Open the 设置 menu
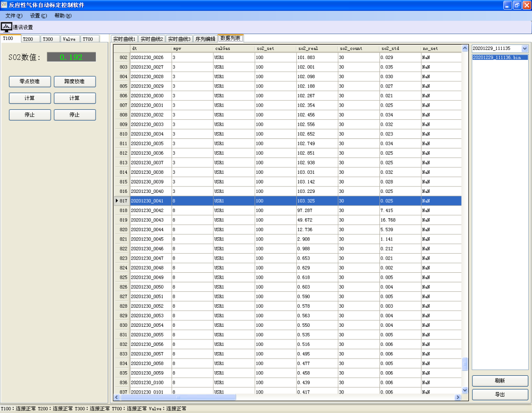The width and height of the screenshot is (532, 413). click(x=38, y=16)
